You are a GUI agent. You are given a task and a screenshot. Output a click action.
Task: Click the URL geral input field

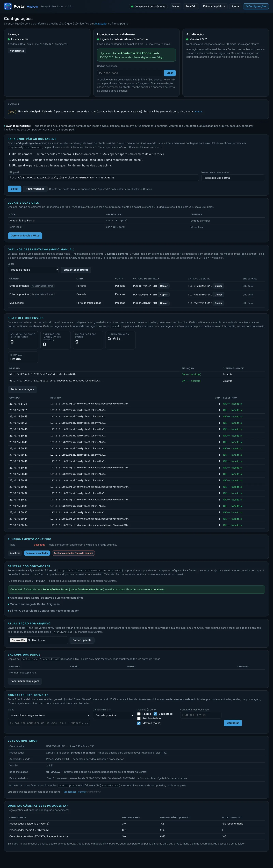point(103,178)
